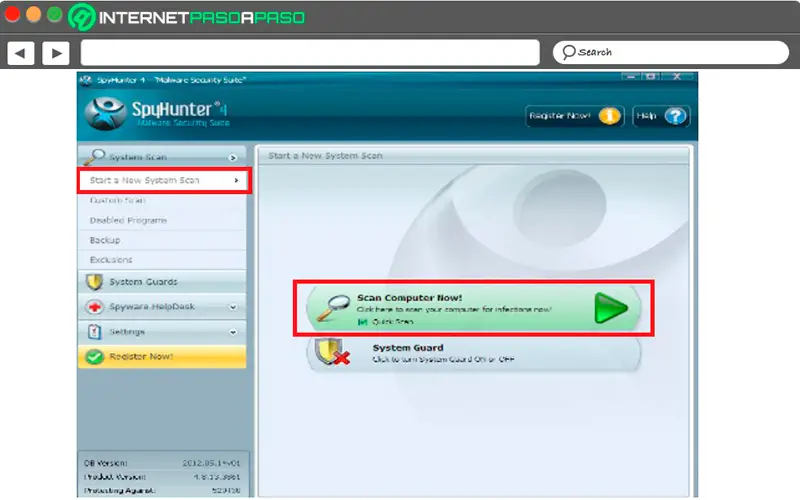Image resolution: width=800 pixels, height=500 pixels.
Task: Click the System Guard button
Action: pos(473,354)
